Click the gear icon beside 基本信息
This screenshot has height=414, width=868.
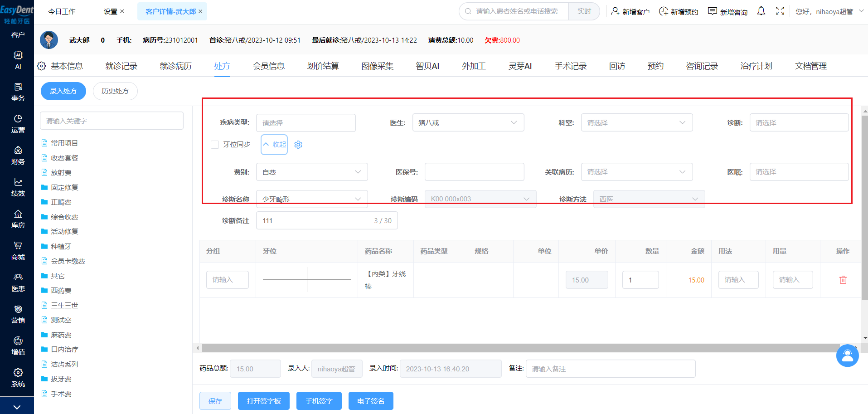click(41, 66)
